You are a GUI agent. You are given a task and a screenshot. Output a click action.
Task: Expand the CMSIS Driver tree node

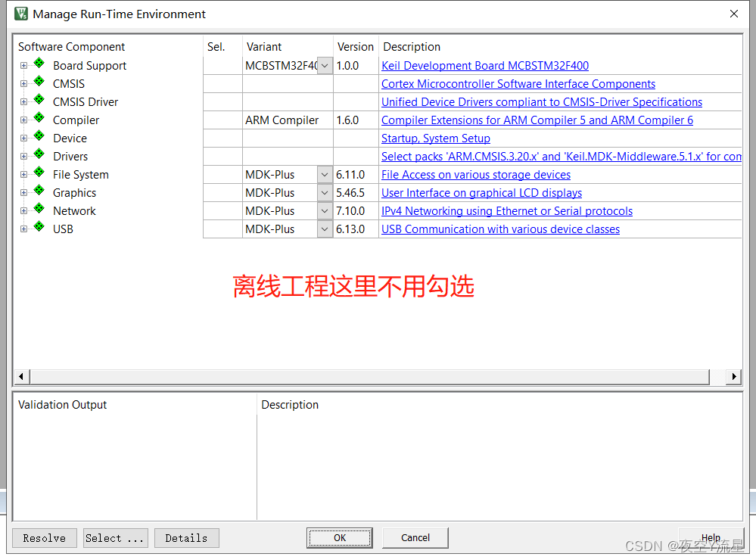tap(23, 102)
